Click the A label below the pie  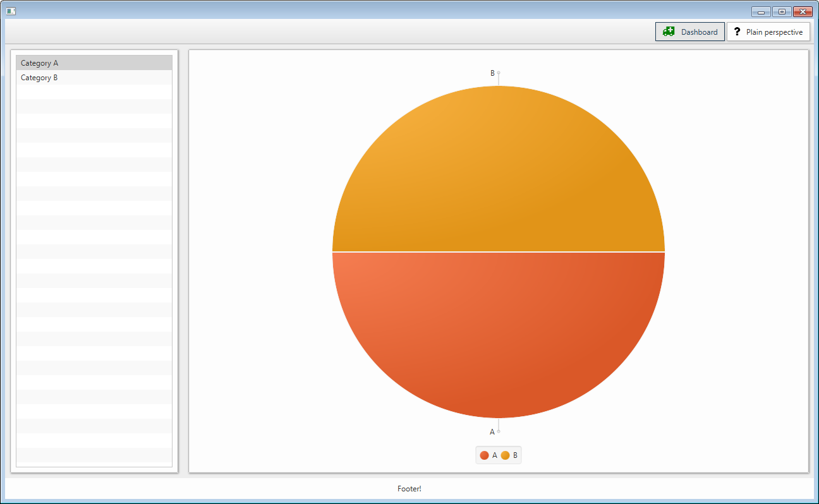(x=492, y=432)
